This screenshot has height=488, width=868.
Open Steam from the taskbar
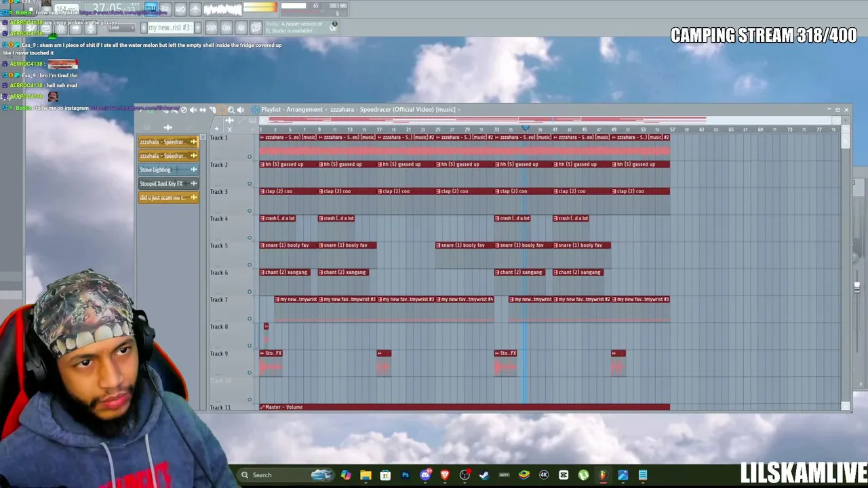(484, 475)
